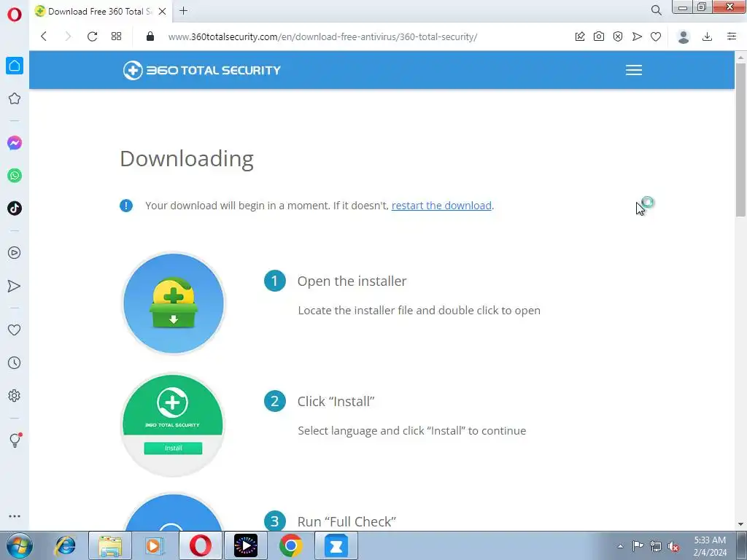Click the address bar URL field

[x=322, y=36]
